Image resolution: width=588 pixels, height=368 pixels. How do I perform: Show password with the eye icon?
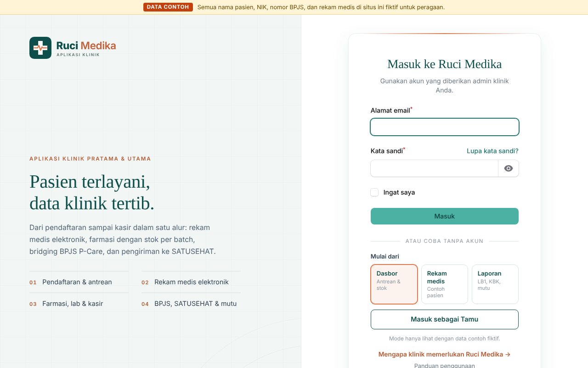509,168
